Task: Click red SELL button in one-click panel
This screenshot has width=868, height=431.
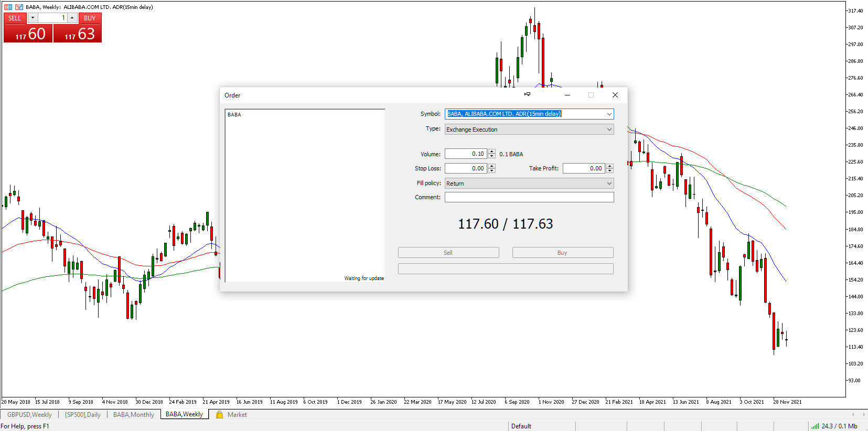Action: (x=15, y=18)
